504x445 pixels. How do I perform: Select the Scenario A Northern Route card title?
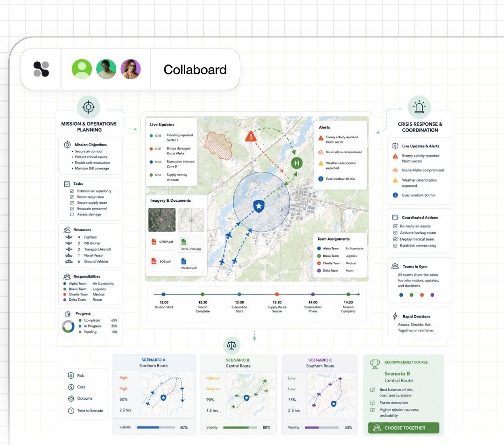pyautogui.click(x=154, y=363)
